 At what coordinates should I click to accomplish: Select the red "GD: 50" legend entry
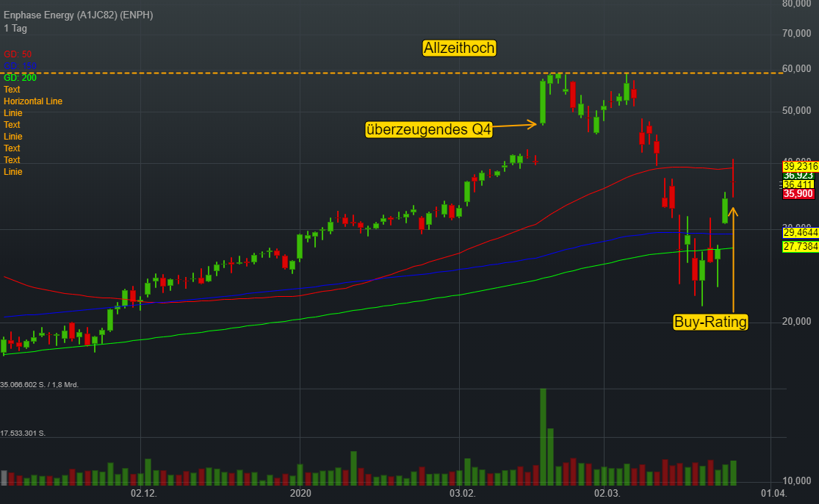[x=18, y=54]
